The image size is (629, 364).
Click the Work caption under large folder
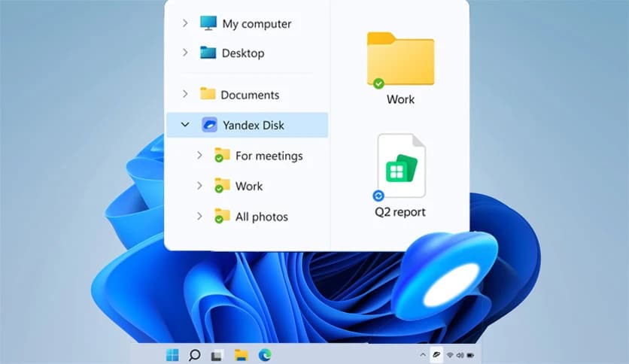point(400,99)
